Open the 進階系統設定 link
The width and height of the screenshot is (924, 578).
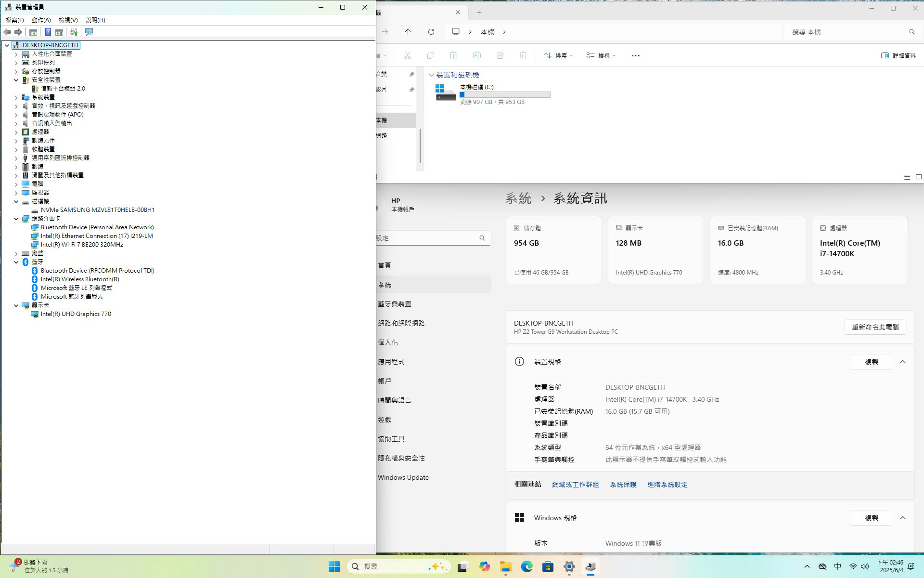click(x=667, y=485)
